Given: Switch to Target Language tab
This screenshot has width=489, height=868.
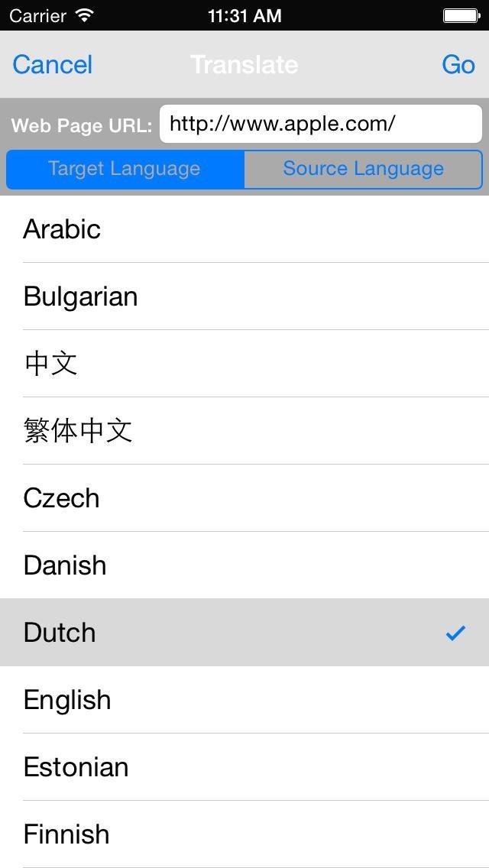Looking at the screenshot, I should pos(125,169).
